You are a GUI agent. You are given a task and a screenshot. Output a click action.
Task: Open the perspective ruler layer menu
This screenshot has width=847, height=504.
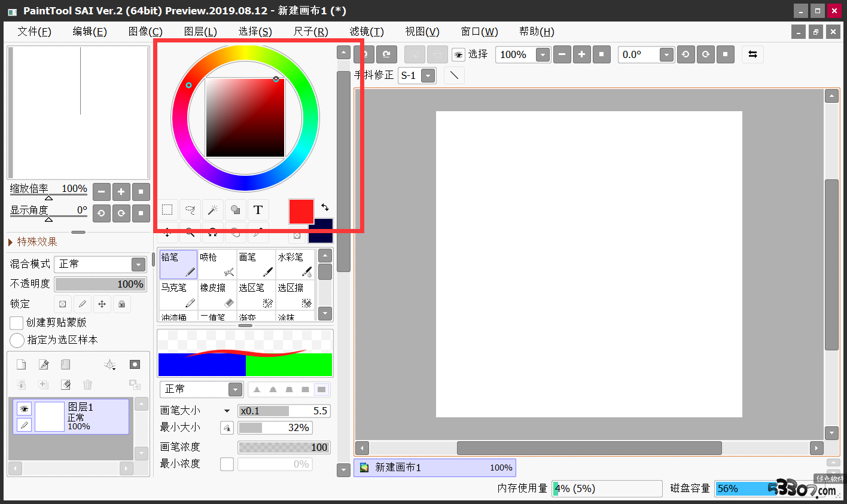pos(110,365)
